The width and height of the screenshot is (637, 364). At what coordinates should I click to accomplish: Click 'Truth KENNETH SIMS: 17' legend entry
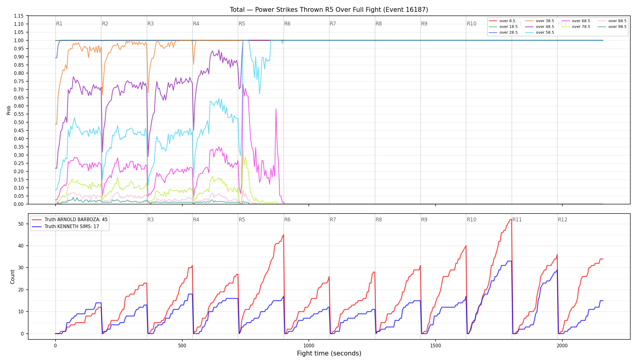66,226
